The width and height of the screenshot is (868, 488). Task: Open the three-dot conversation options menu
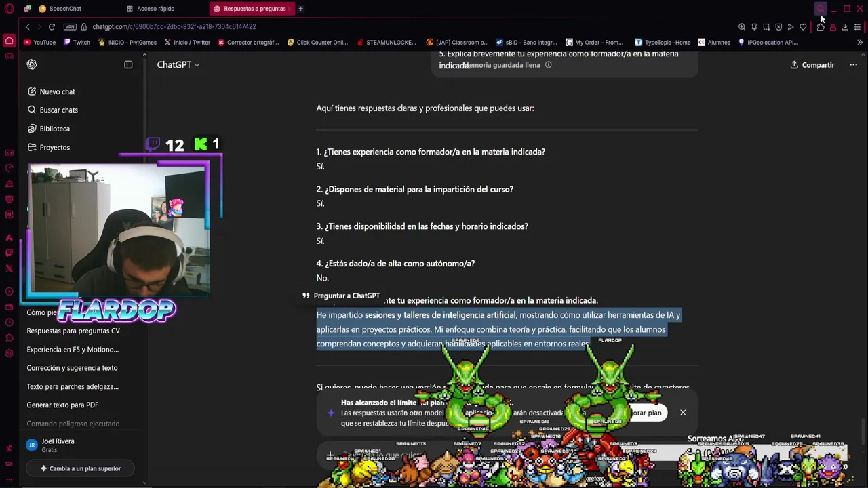(853, 65)
